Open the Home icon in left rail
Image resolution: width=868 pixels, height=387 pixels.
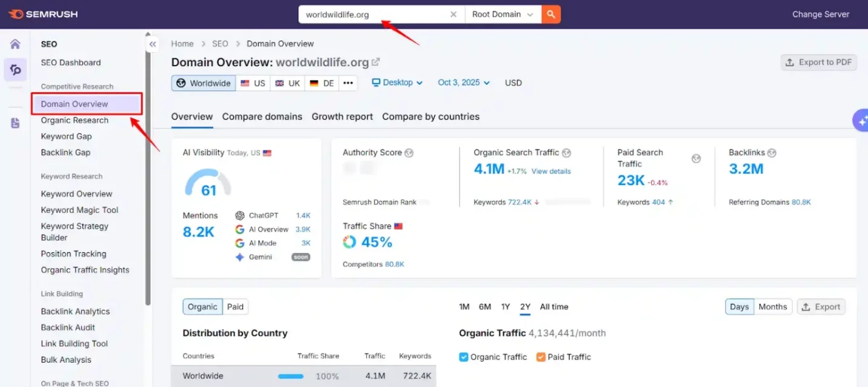pyautogui.click(x=15, y=44)
